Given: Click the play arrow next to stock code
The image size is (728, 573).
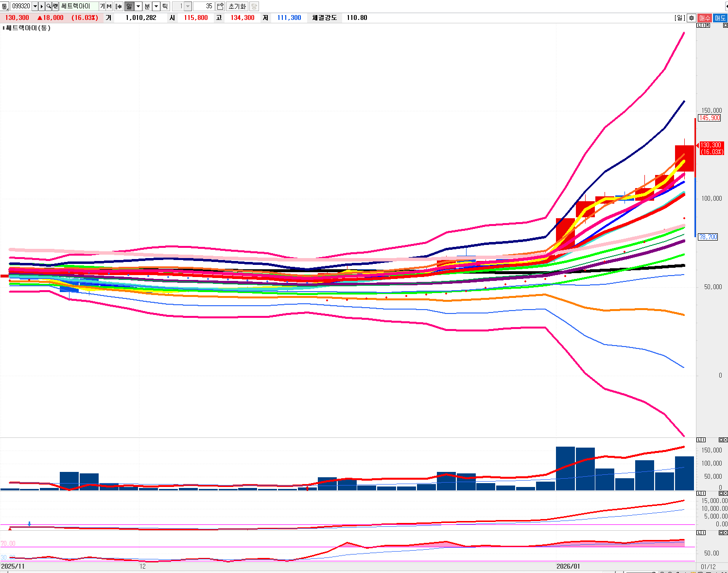Looking at the screenshot, I should (x=42, y=6).
